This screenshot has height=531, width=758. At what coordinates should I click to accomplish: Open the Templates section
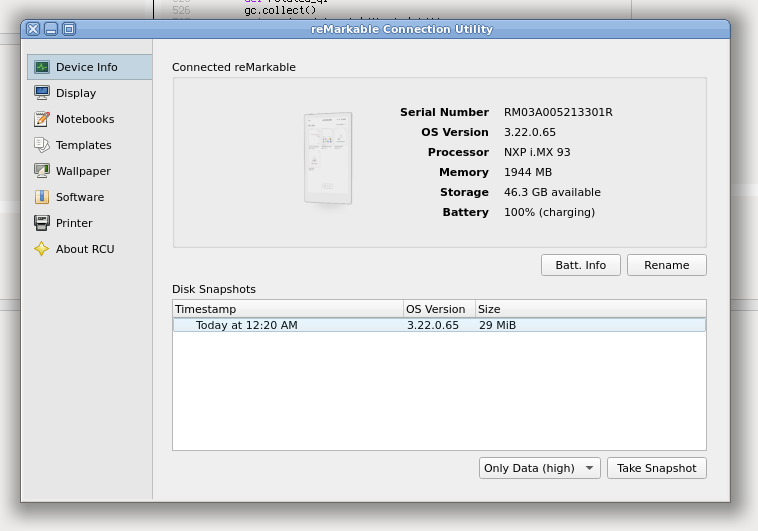[x=89, y=145]
